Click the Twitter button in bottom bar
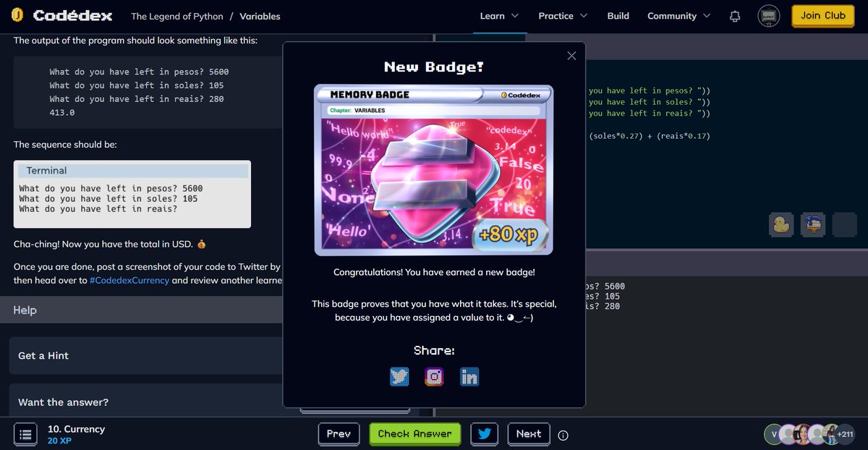The image size is (868, 450). coord(484,434)
